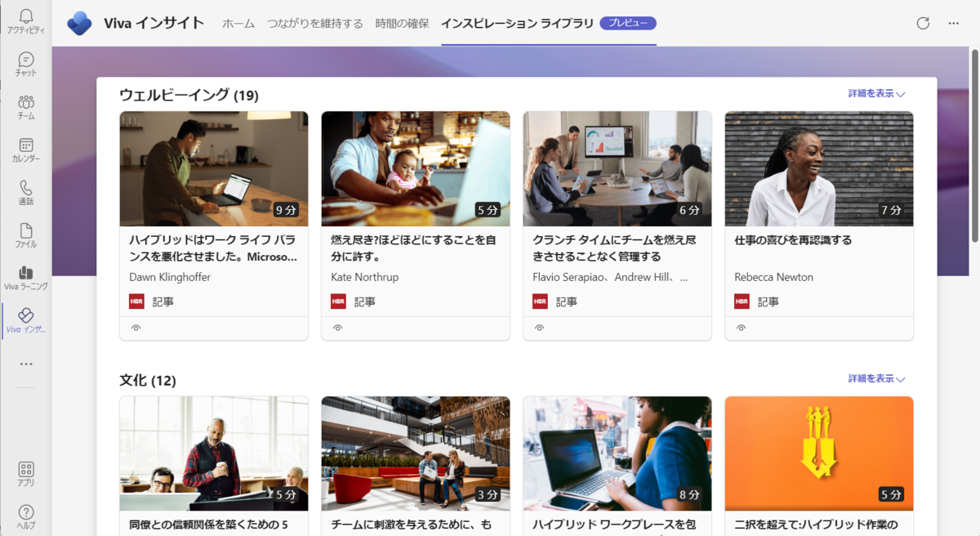Click the 8 分 thumbnail of woman using laptop

coord(617,453)
